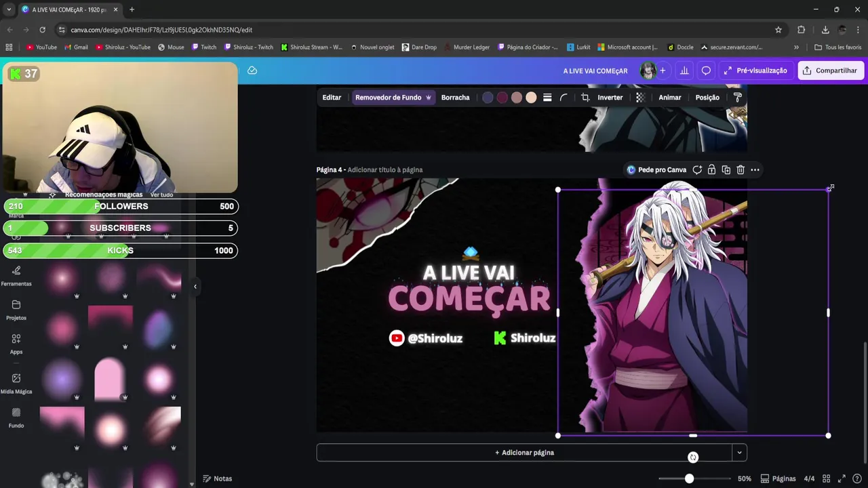Screen dimensions: 868x488
Task: Open the analytics bar chart icon
Action: point(684,70)
